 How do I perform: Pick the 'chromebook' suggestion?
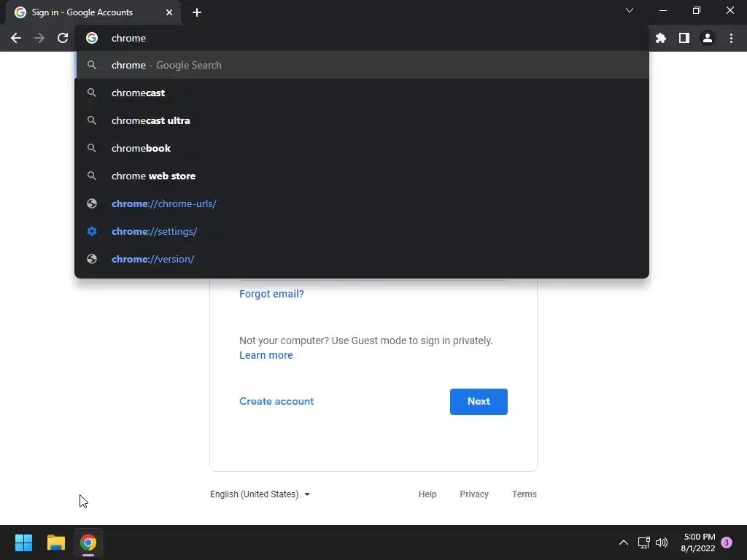pyautogui.click(x=362, y=148)
